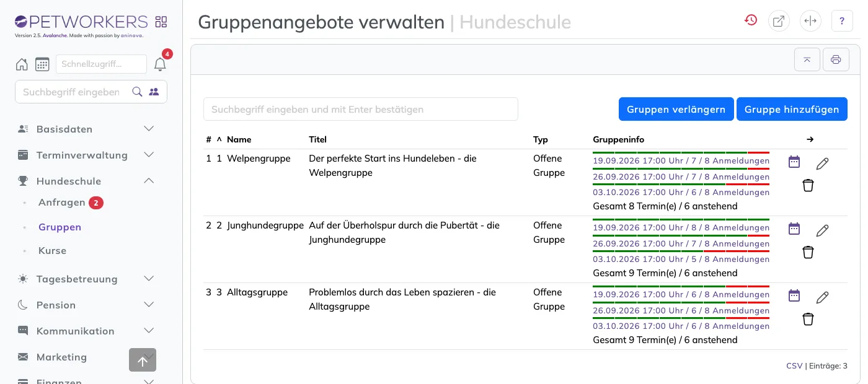This screenshot has width=868, height=384.
Task: Open Alltagsgruppe 26.09.2026 appointment link
Action: coord(681,310)
